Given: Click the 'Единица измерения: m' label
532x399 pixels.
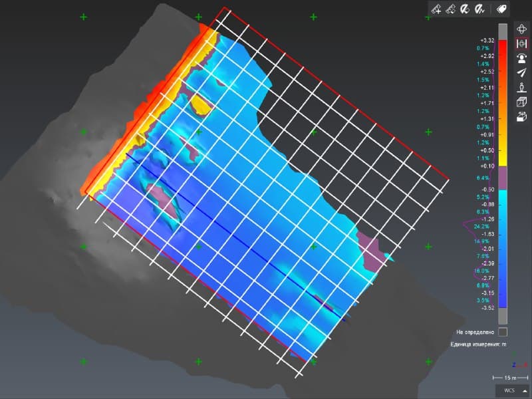Looking at the screenshot, I should coord(478,344).
